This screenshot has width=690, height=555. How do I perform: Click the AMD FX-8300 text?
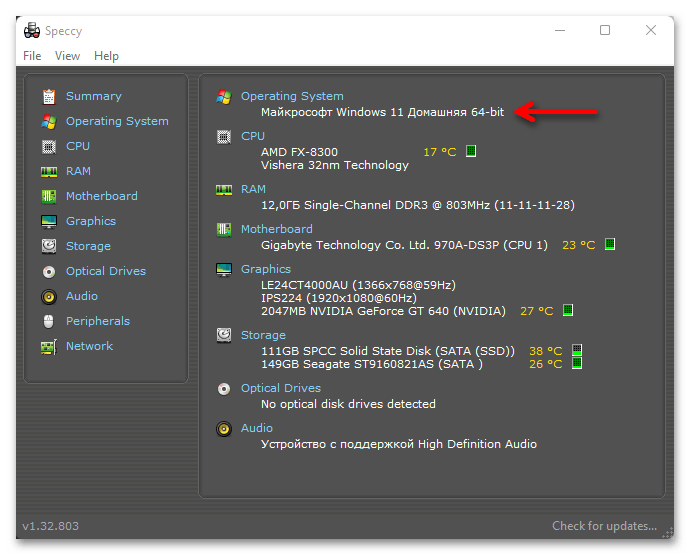tap(299, 152)
